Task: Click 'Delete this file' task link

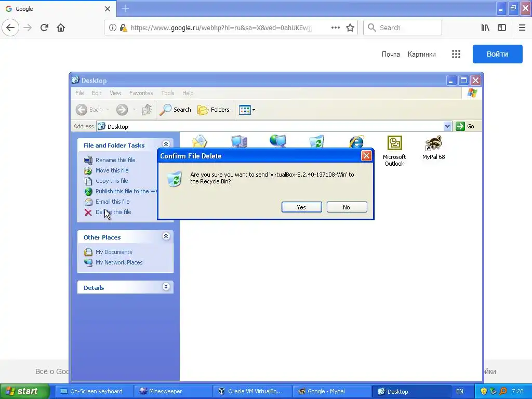Action: click(113, 212)
